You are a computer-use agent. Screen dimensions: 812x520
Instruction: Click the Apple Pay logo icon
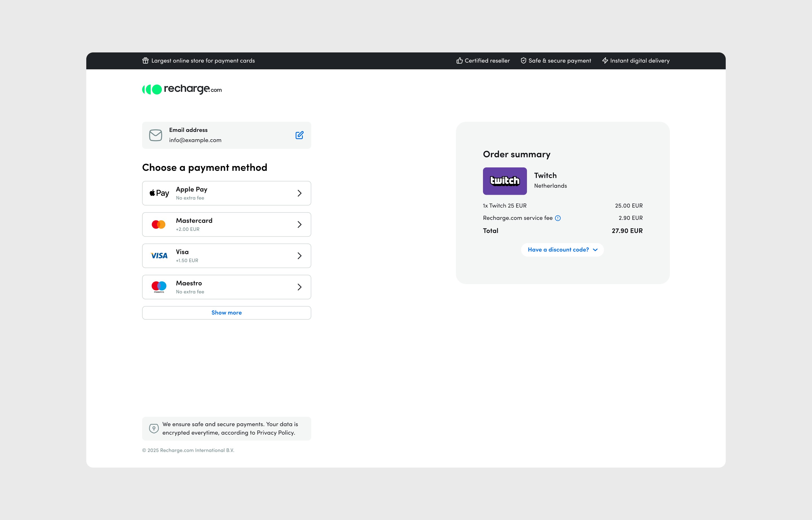(x=159, y=193)
